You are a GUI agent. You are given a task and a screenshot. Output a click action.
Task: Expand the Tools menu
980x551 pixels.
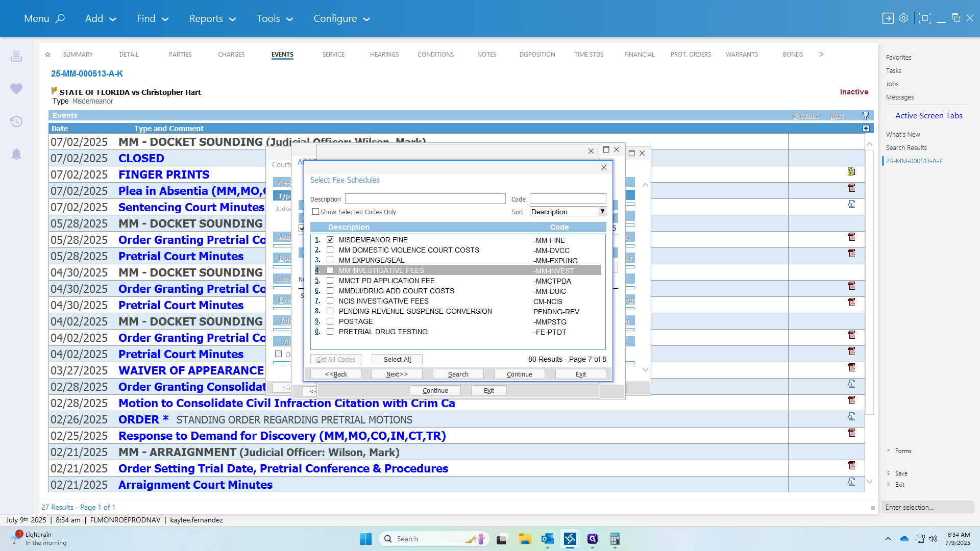click(275, 18)
